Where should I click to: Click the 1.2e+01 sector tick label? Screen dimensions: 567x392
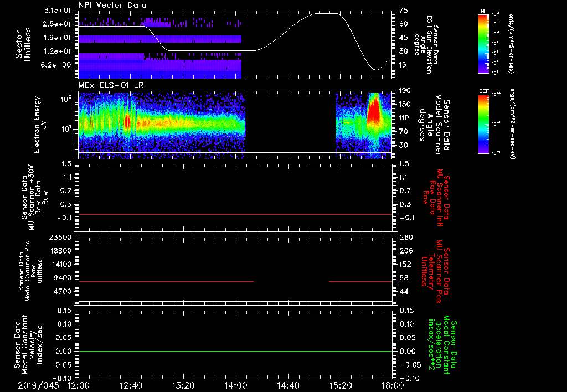pos(57,51)
